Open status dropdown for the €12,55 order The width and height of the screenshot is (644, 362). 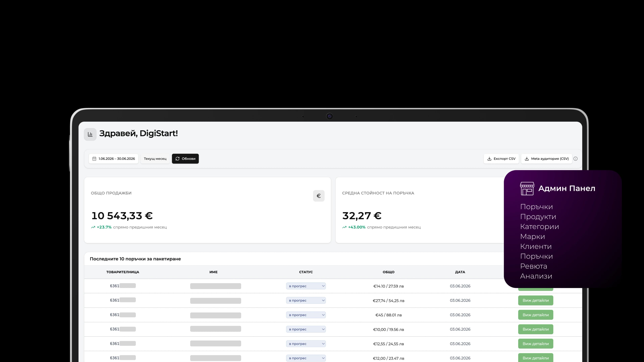(x=306, y=344)
